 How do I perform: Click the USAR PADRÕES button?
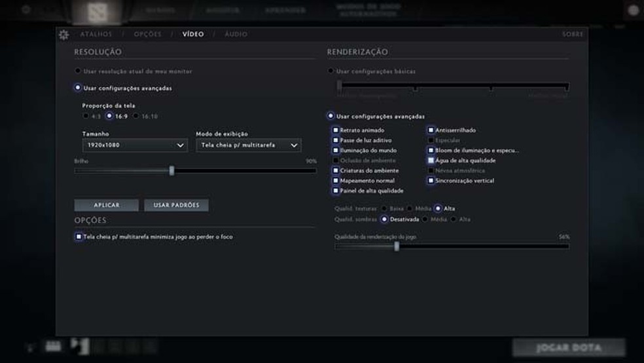(176, 205)
